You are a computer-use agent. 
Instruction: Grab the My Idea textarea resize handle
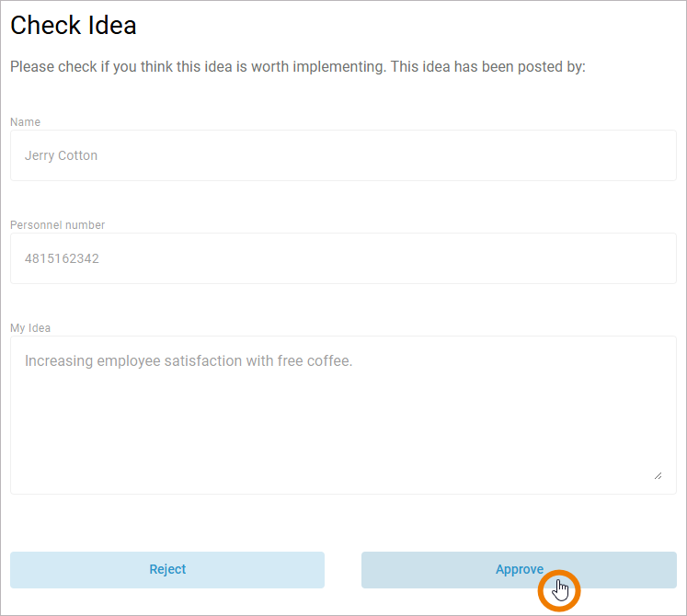658,474
